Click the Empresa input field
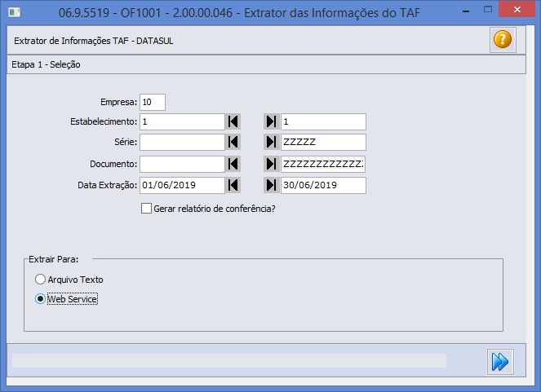Viewport: 541px width, 392px height. [x=153, y=102]
